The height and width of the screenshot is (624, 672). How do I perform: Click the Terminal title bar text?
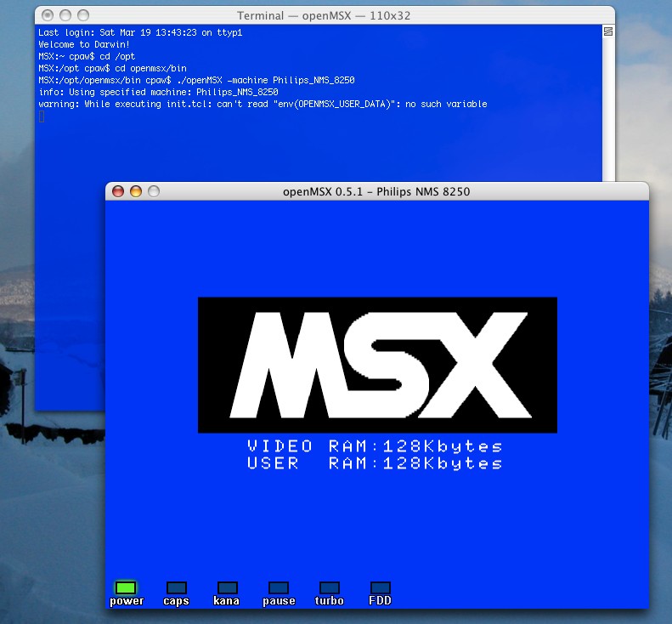click(x=324, y=16)
